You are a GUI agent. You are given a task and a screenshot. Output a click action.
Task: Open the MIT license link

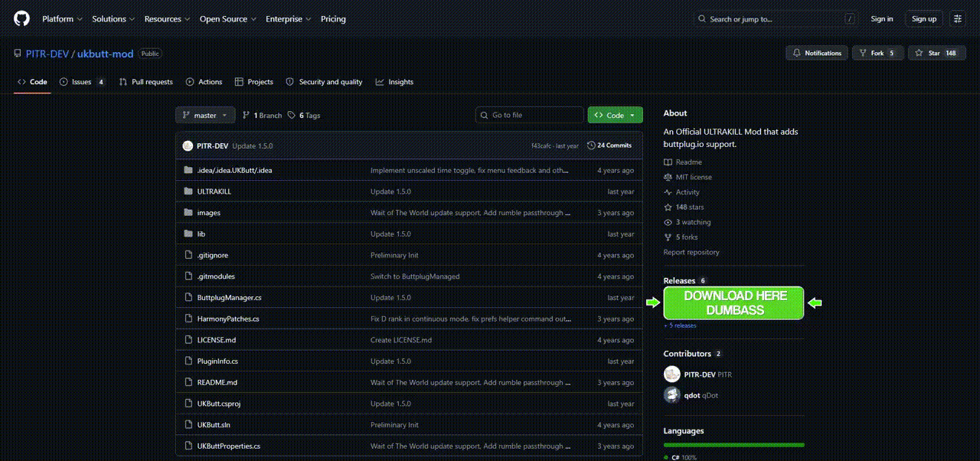pyautogui.click(x=688, y=177)
